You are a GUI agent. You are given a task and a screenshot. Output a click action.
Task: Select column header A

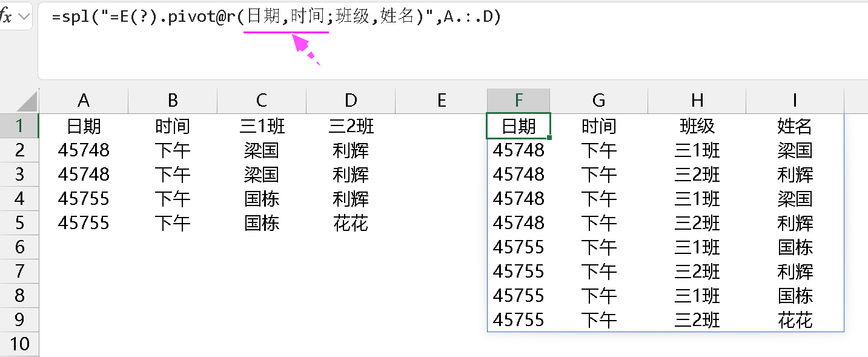click(x=83, y=100)
